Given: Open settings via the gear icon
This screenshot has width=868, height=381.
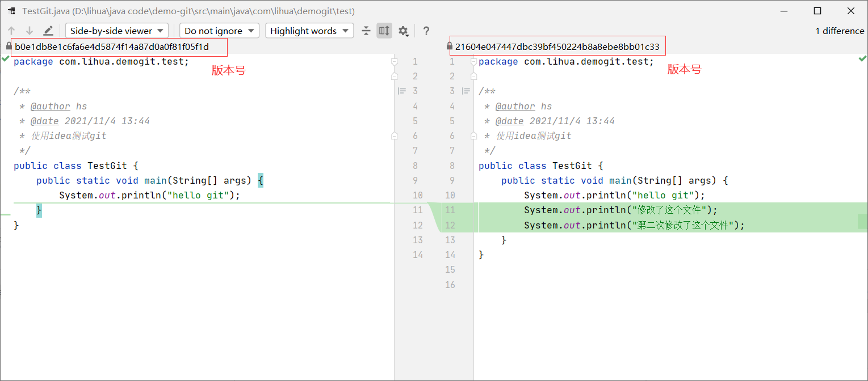Looking at the screenshot, I should pyautogui.click(x=403, y=31).
